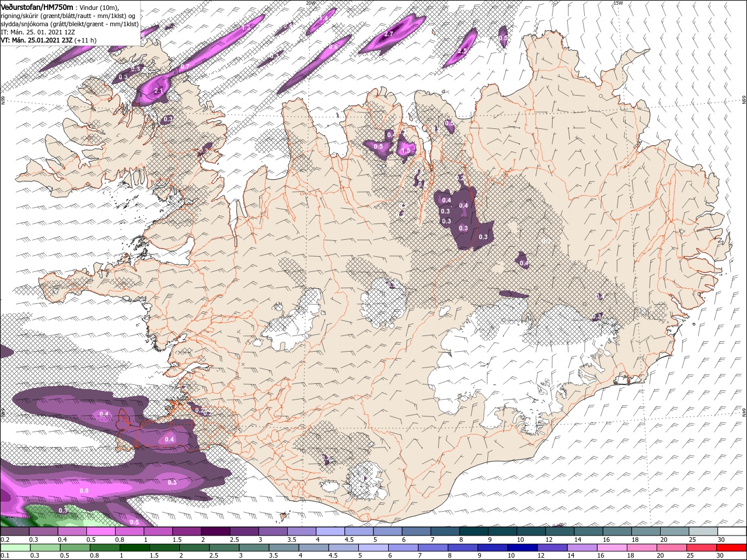Click the 20W longitude label

tap(310, 3)
